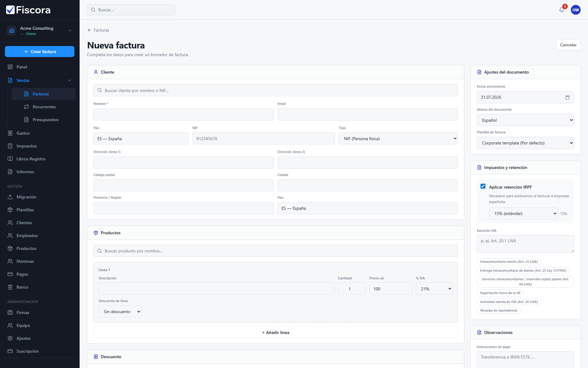The width and height of the screenshot is (588, 368).
Task: Open Descuento de línea dropdown
Action: tap(120, 312)
